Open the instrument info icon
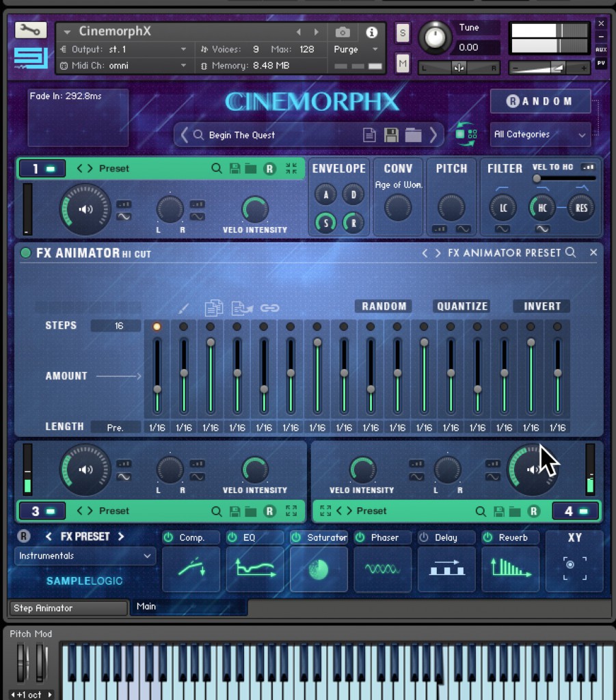Screen dimensions: 616x700 coord(371,32)
